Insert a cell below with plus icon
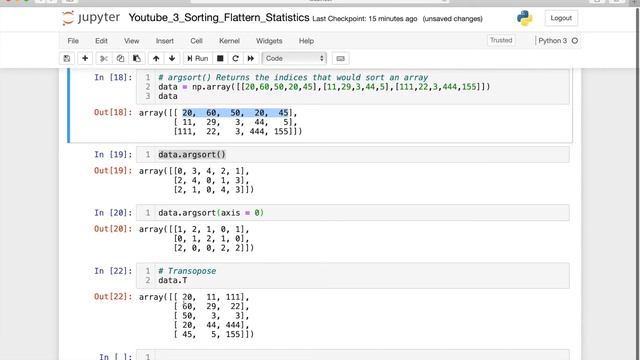The image size is (640, 360). [x=85, y=58]
